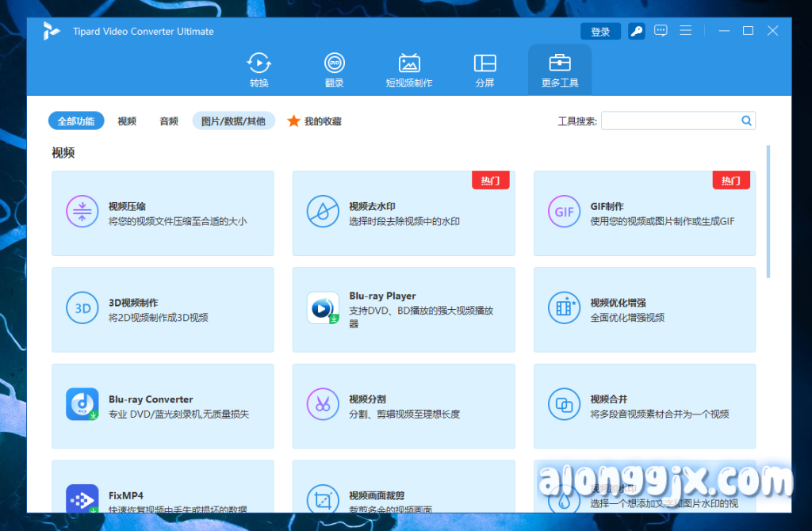Click into the 工具搜索 search field
Viewport: 812px width, 531px height.
(x=669, y=120)
